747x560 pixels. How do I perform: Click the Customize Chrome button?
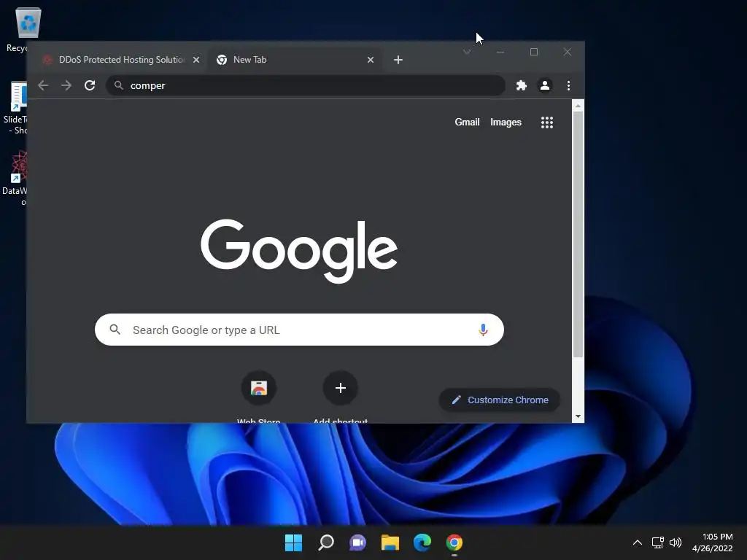pyautogui.click(x=499, y=400)
